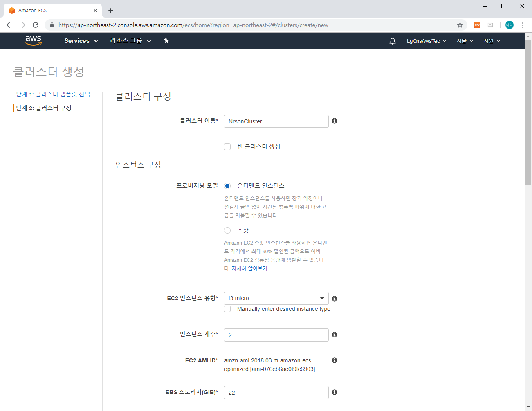
Task: Click the gray extension icon in browser toolbar
Action: point(490,25)
